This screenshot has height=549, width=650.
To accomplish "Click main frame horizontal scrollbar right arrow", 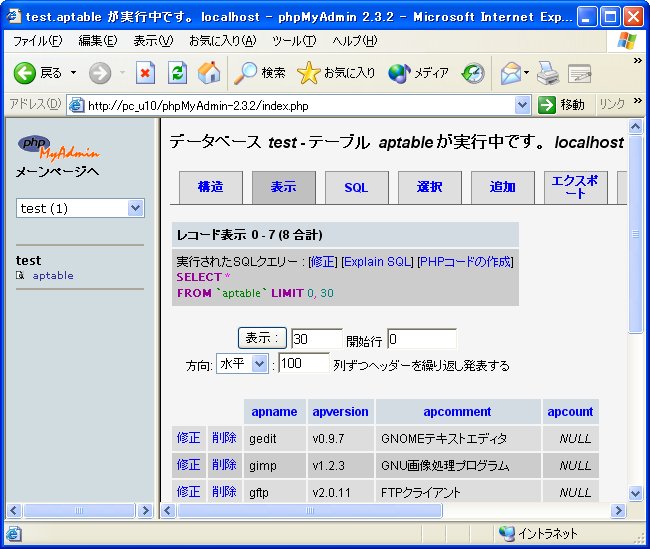I will point(618,510).
